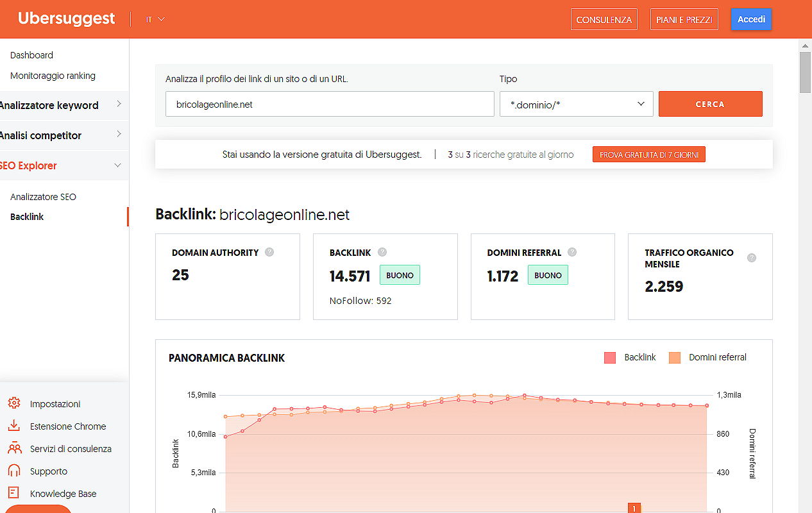Click the Servizi di consulenza people icon
The image size is (812, 513).
pyautogui.click(x=14, y=448)
